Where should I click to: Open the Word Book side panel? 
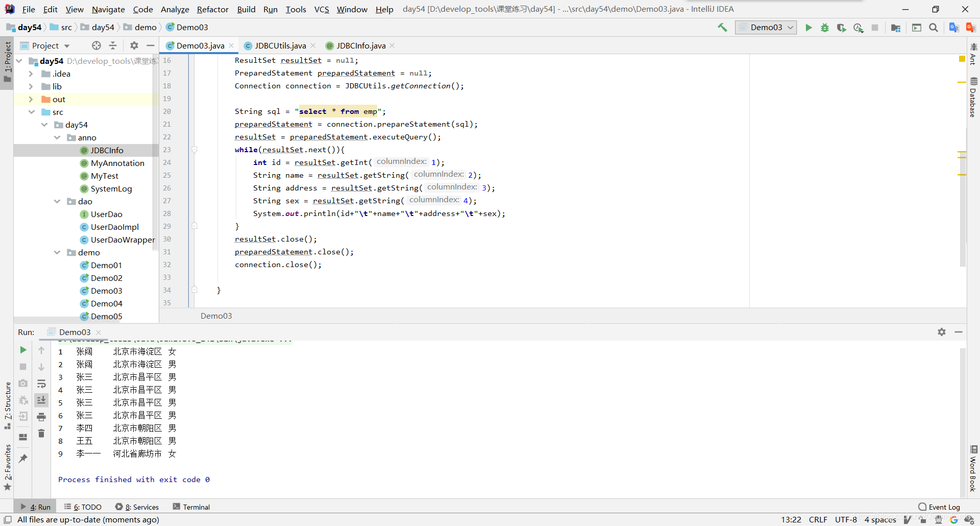point(973,469)
